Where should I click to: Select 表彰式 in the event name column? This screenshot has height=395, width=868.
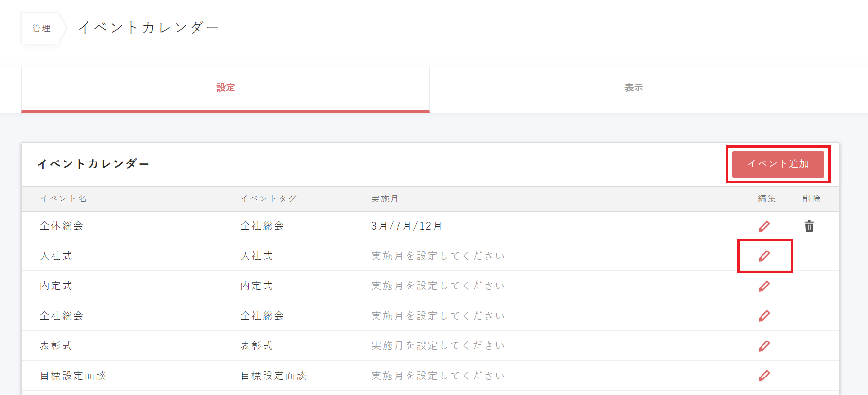coord(56,345)
